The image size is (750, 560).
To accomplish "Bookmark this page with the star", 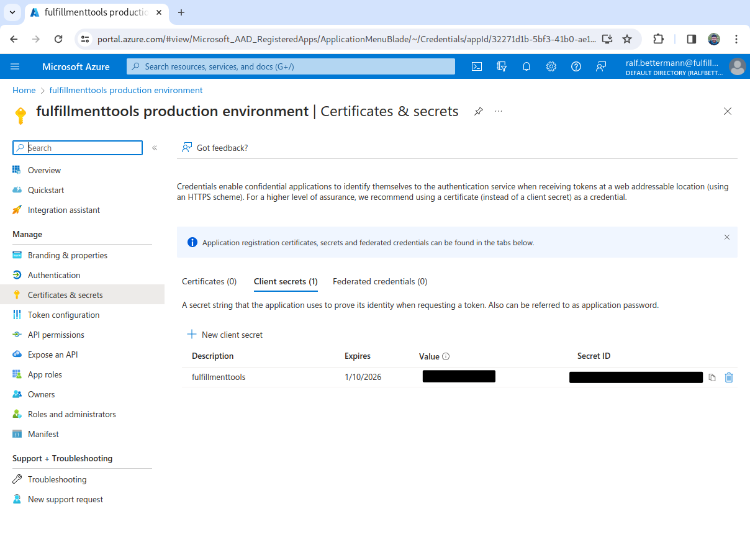I will pyautogui.click(x=627, y=38).
